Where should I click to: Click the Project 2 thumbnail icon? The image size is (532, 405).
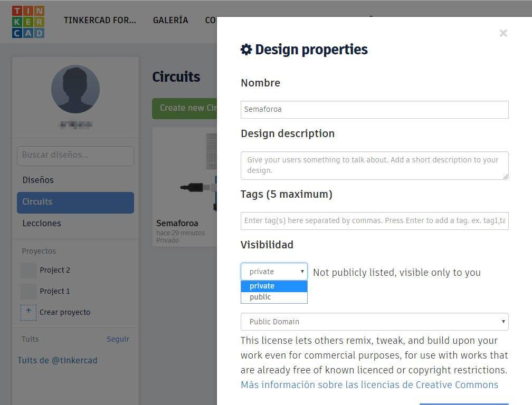(x=28, y=271)
